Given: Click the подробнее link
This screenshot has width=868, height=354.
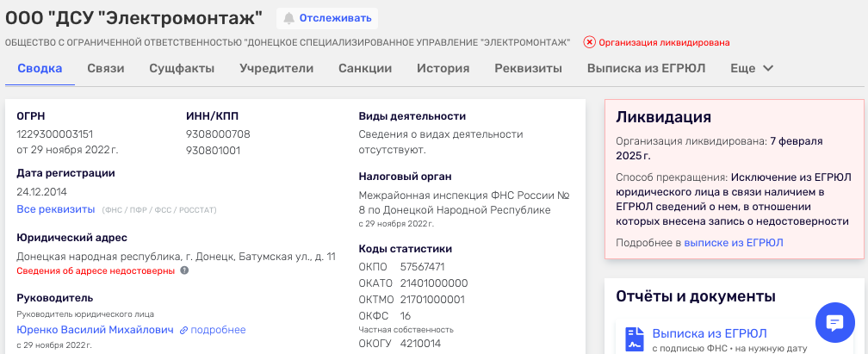Looking at the screenshot, I should (x=218, y=330).
